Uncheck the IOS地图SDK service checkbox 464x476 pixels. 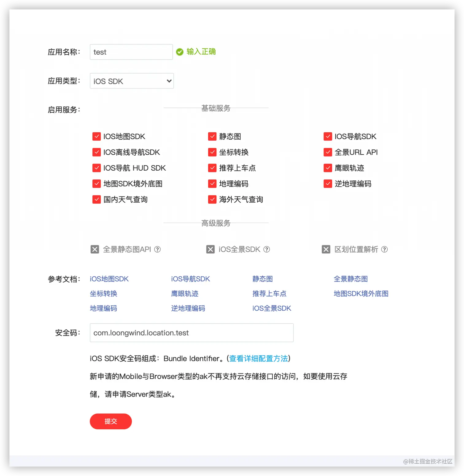click(x=97, y=136)
